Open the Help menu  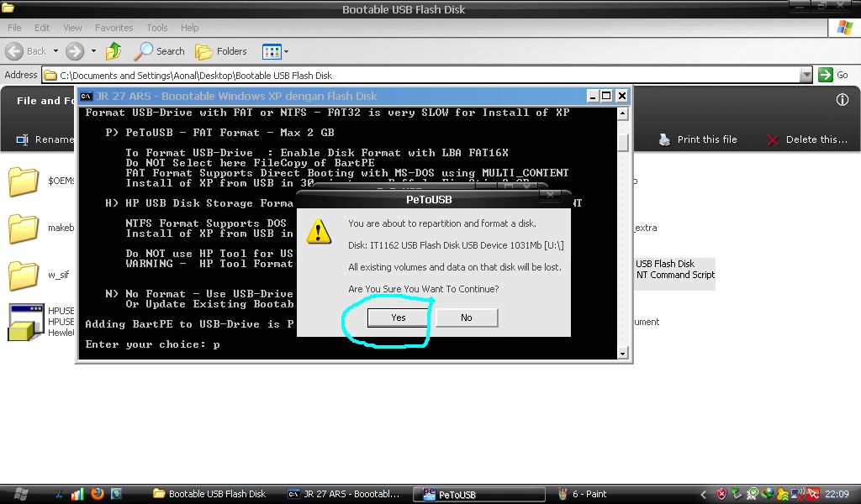pos(189,28)
